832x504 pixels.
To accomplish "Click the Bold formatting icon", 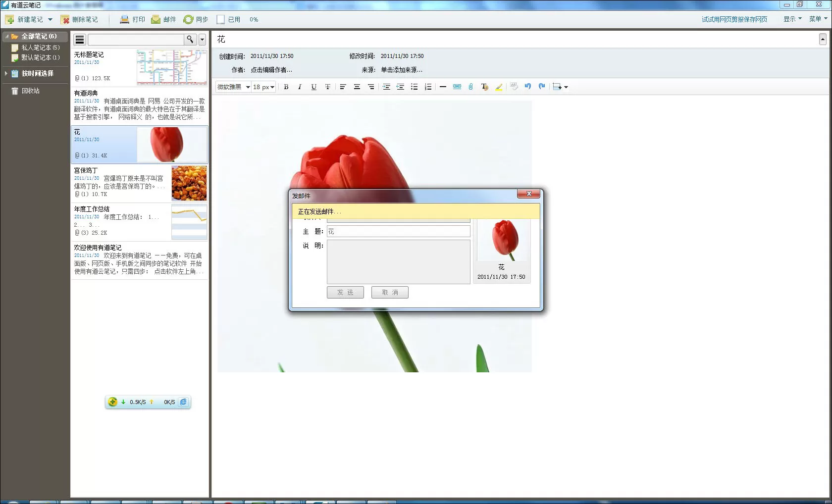I will tap(286, 87).
